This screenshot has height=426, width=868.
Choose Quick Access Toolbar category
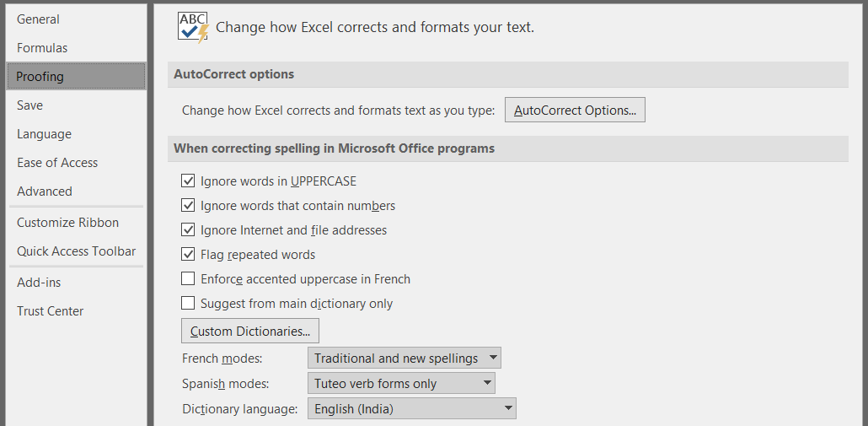pos(77,251)
